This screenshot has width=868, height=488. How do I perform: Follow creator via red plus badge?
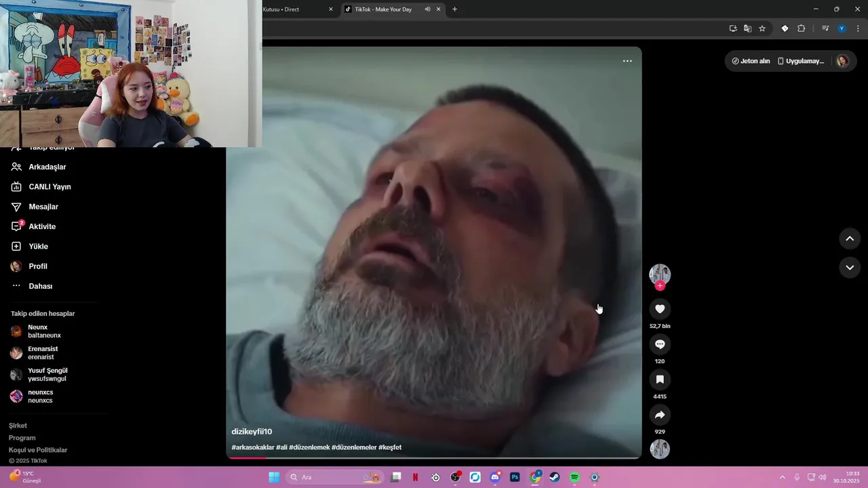pyautogui.click(x=660, y=286)
